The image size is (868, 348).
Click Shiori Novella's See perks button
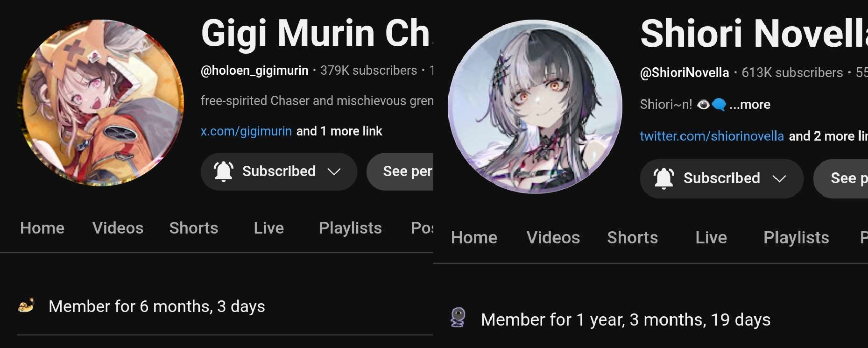840,178
